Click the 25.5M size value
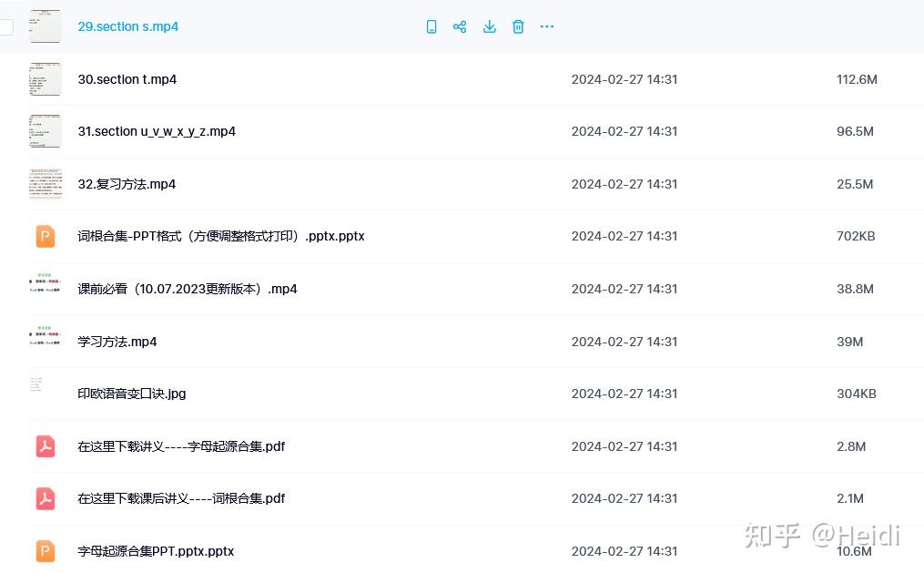The width and height of the screenshot is (924, 573). [855, 184]
